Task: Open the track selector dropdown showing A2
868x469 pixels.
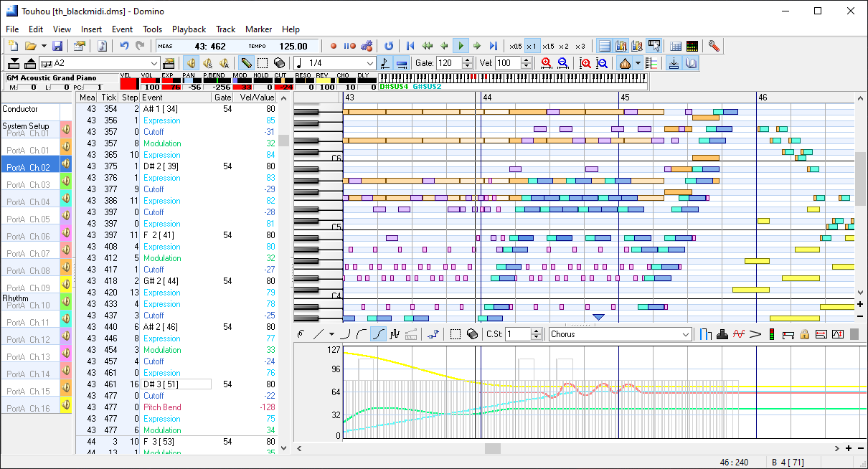Action: coord(154,63)
